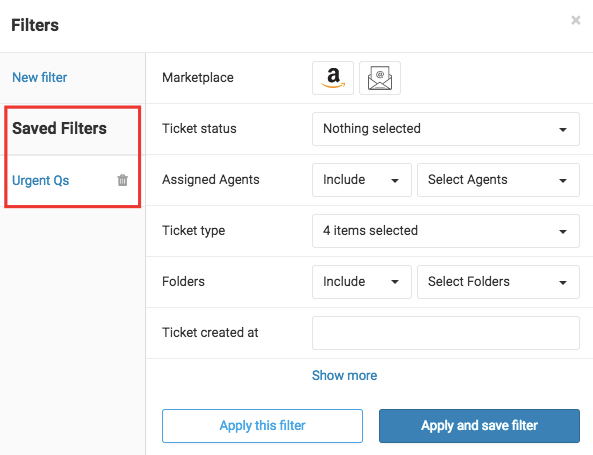Load the Urgent Qs saved filter
The image size is (593, 455).
point(41,180)
